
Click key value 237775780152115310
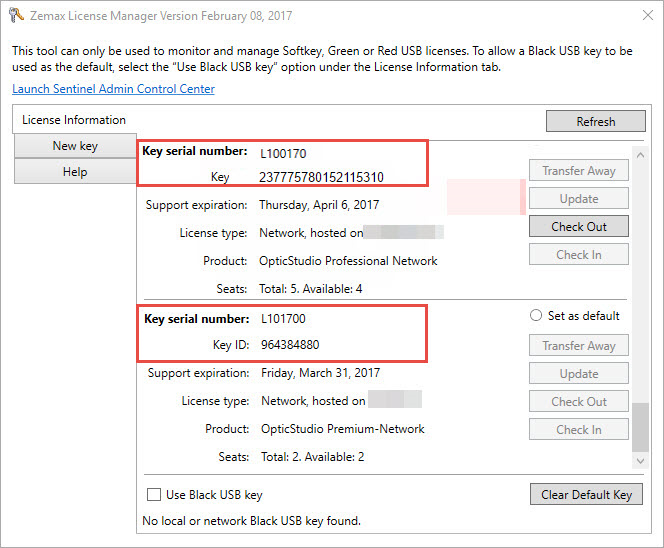click(321, 177)
